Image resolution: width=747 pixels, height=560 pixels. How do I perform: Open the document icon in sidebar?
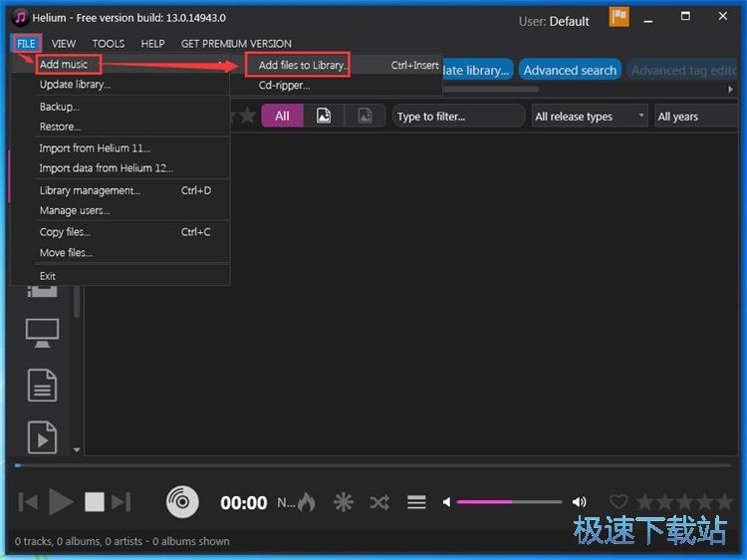point(42,385)
